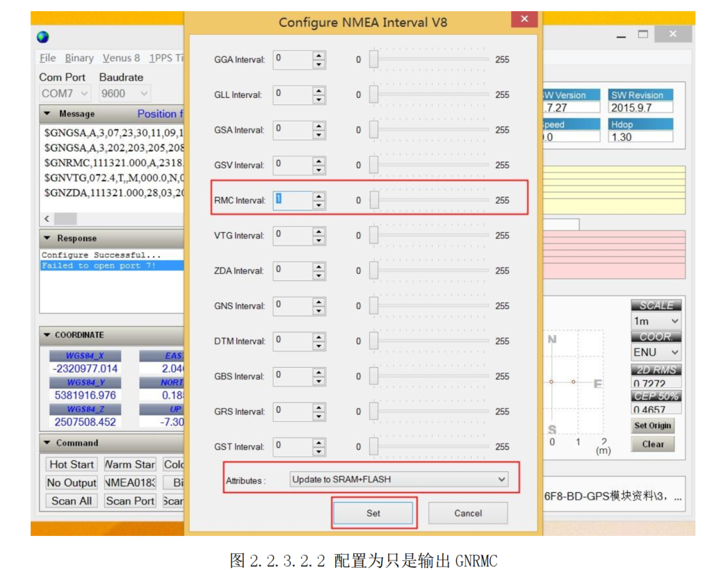Screen dimensions: 728x570
Task: Decrease GSV Interval with down arrow
Action: coord(318,170)
